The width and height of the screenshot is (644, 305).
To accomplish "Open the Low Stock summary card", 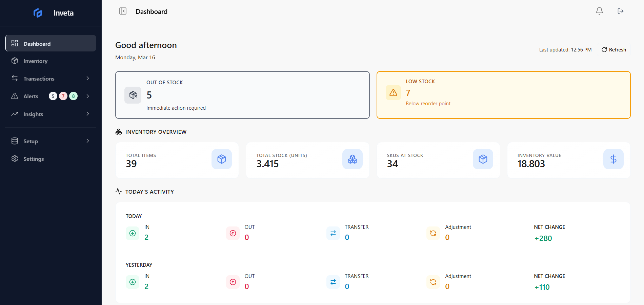I will point(503,95).
